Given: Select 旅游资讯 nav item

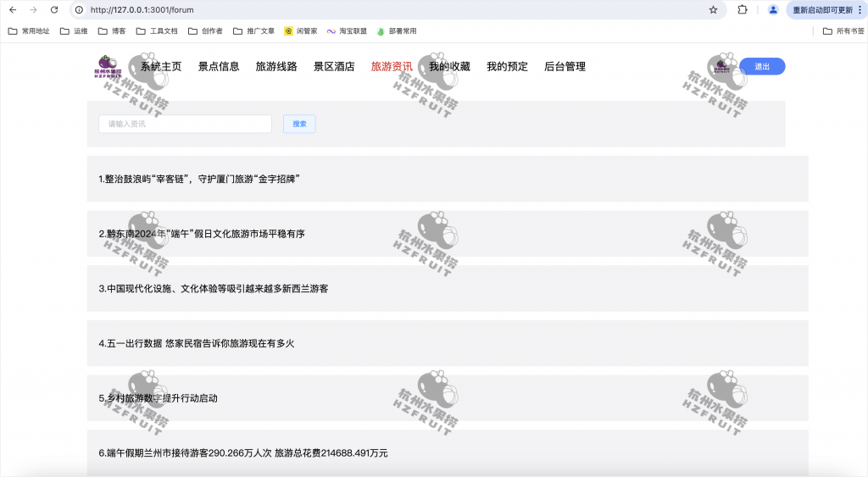Looking at the screenshot, I should click(392, 66).
